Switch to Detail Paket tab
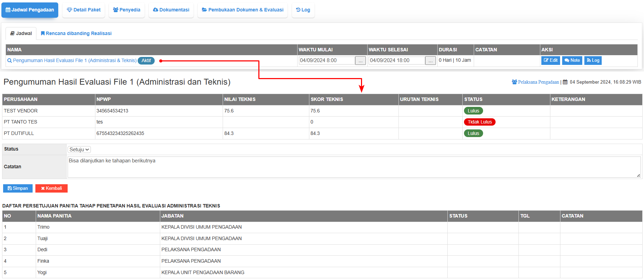 pyautogui.click(x=84, y=10)
